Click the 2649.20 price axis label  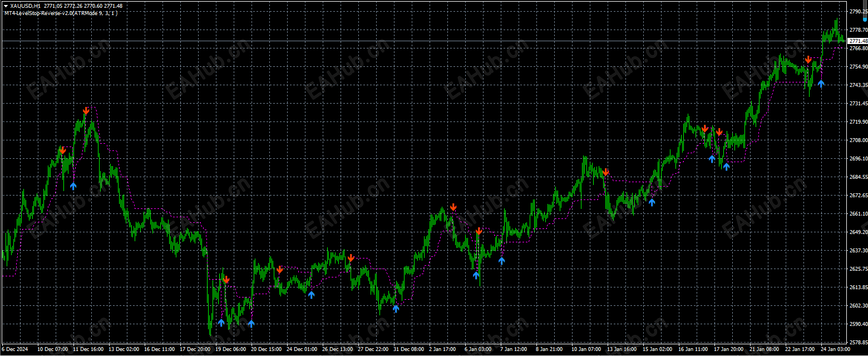click(857, 232)
